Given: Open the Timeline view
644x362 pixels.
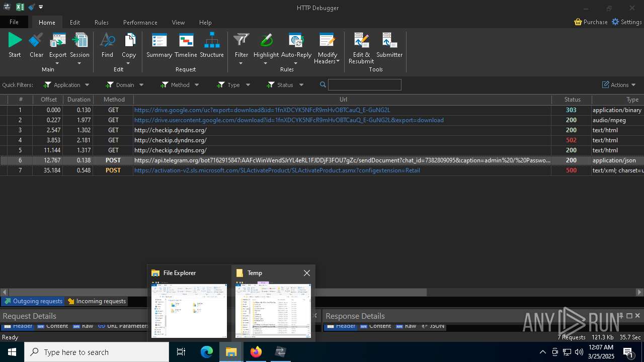Looking at the screenshot, I should point(186,40).
